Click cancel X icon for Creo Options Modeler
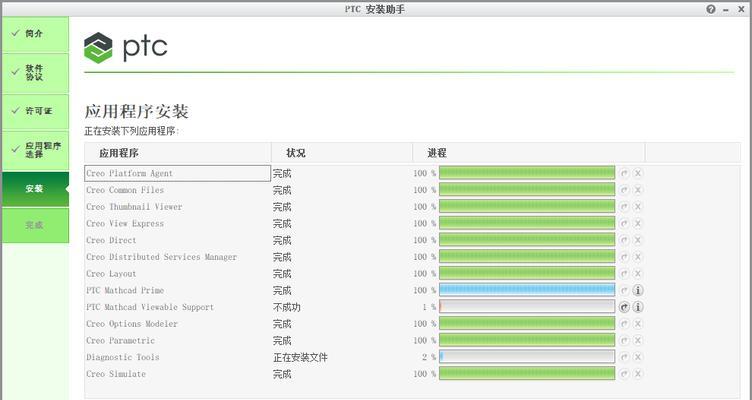The image size is (752, 400). pyautogui.click(x=638, y=324)
